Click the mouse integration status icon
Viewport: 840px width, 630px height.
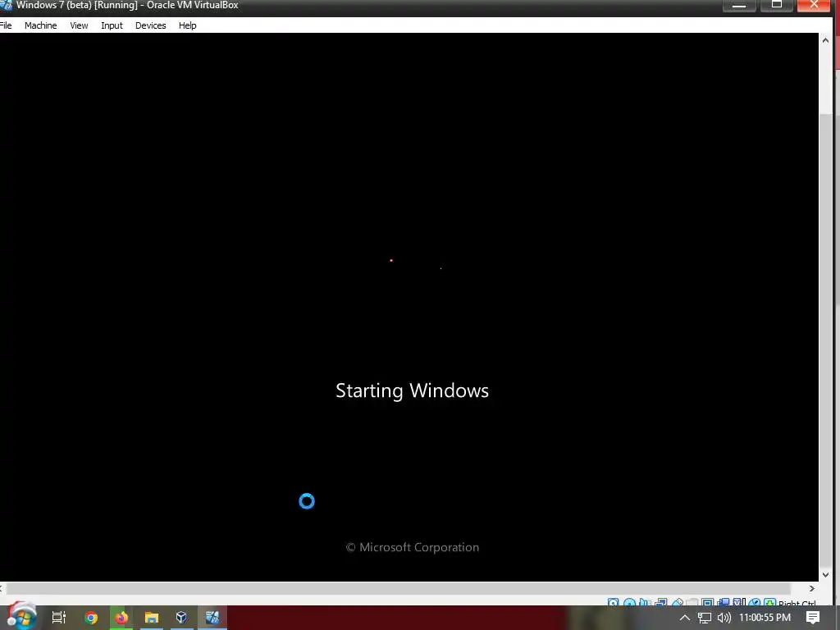pyautogui.click(x=755, y=602)
